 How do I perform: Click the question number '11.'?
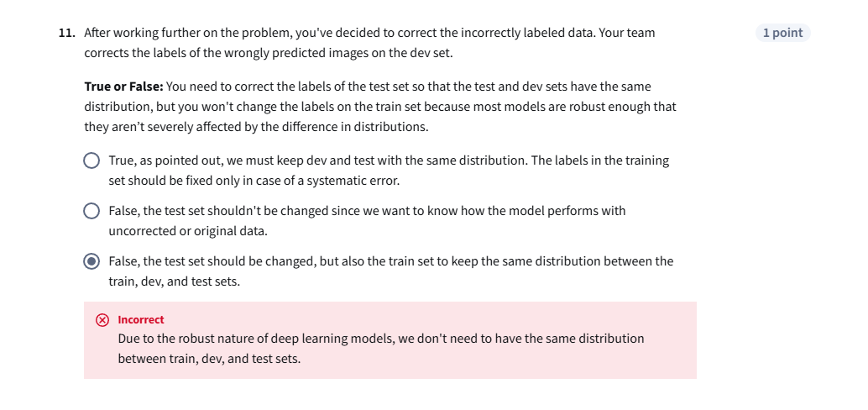67,33
